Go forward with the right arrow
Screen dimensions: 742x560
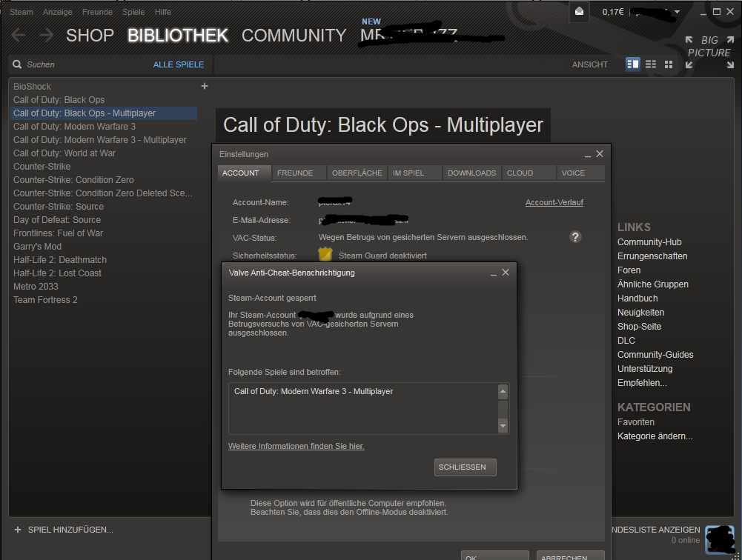pos(47,35)
